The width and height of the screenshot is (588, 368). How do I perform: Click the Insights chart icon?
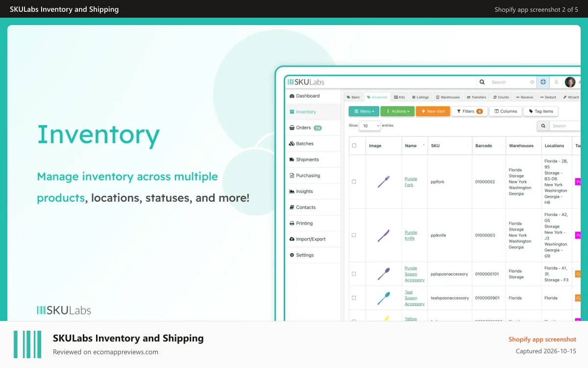[x=292, y=191]
